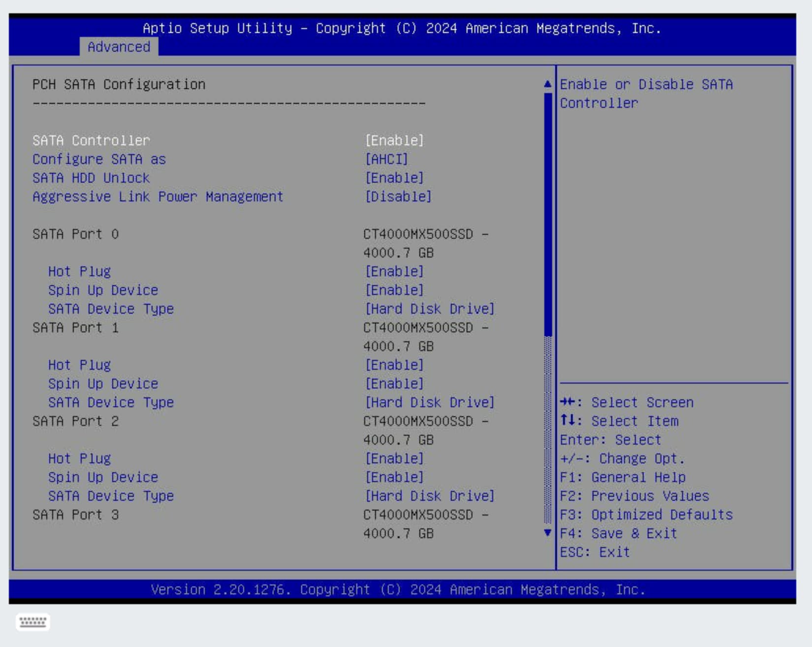This screenshot has width=812, height=647.
Task: Open Port 0 Hard Disk Drive type option
Action: coord(430,309)
